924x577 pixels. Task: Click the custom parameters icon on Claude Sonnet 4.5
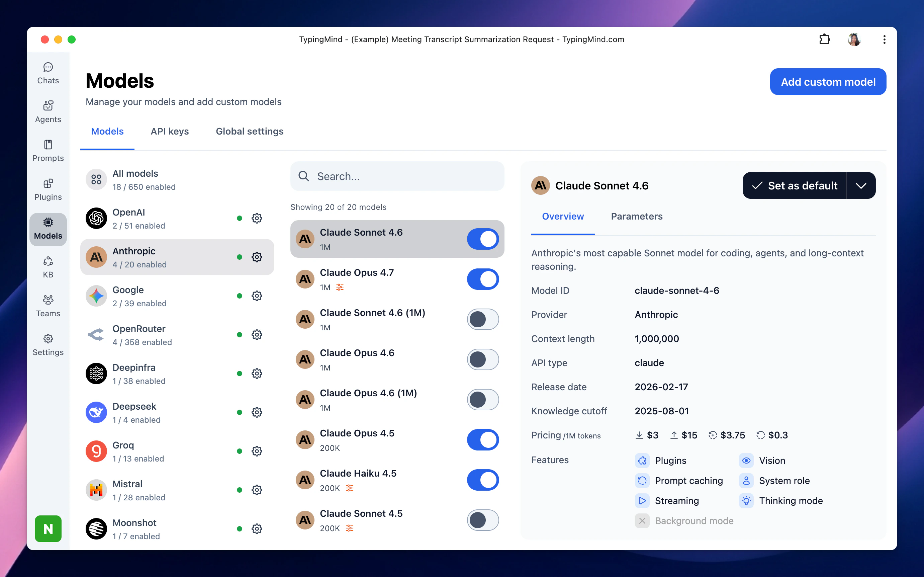tap(349, 528)
